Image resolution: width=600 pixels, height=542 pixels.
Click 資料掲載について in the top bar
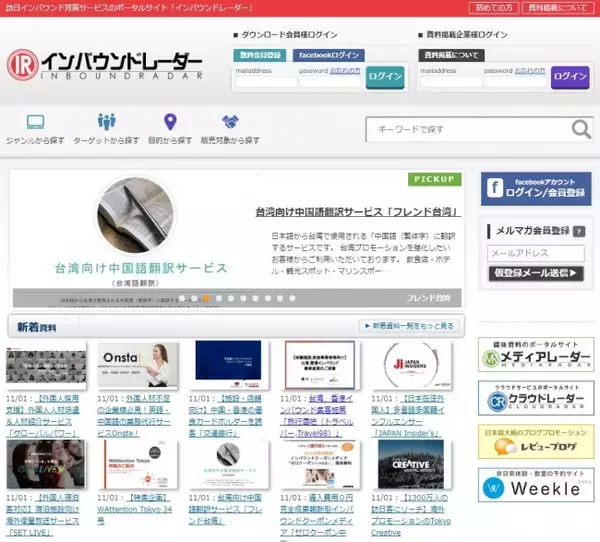[558, 8]
